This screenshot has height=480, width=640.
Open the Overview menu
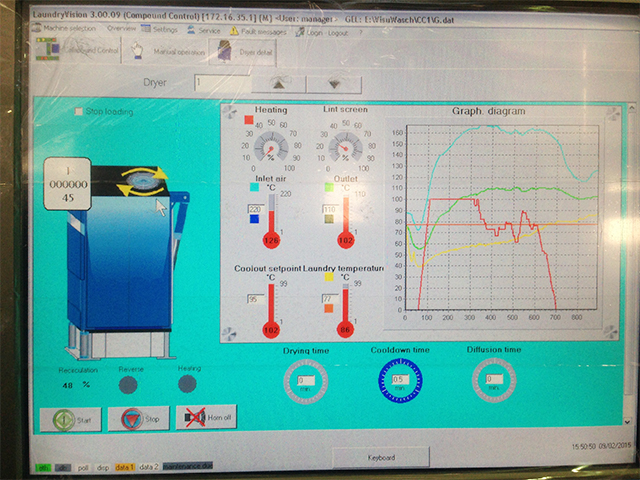coord(121,29)
